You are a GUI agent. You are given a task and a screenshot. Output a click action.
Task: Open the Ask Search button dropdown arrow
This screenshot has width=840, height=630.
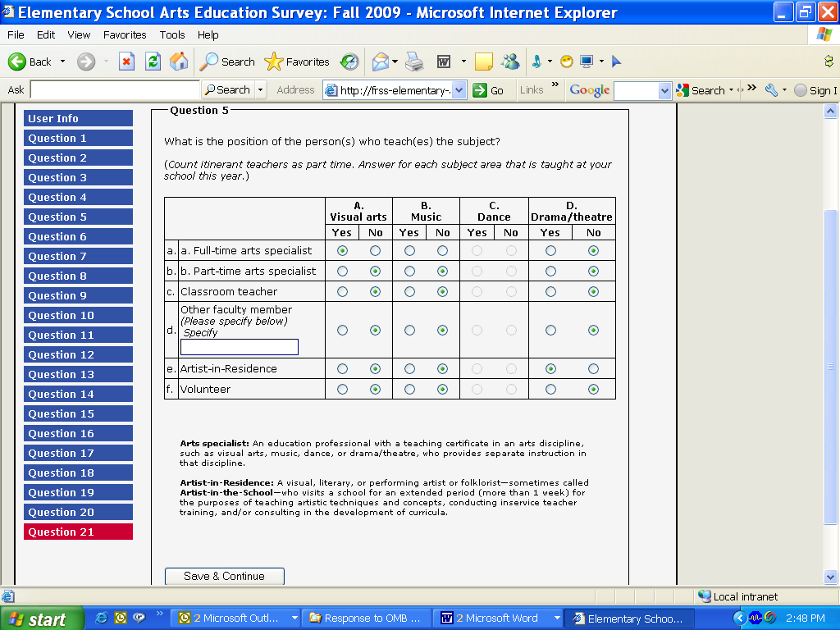click(261, 90)
